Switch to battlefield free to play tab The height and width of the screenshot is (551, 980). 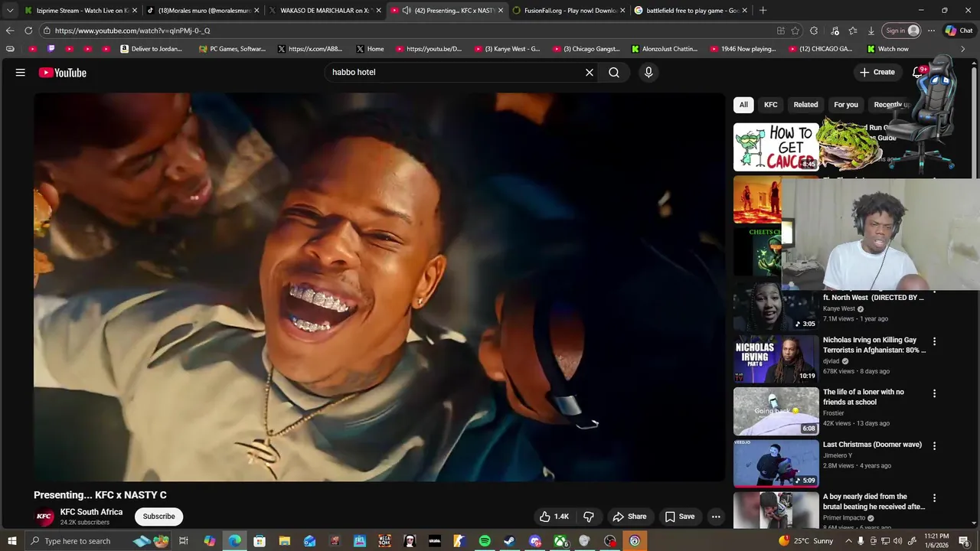691,11
